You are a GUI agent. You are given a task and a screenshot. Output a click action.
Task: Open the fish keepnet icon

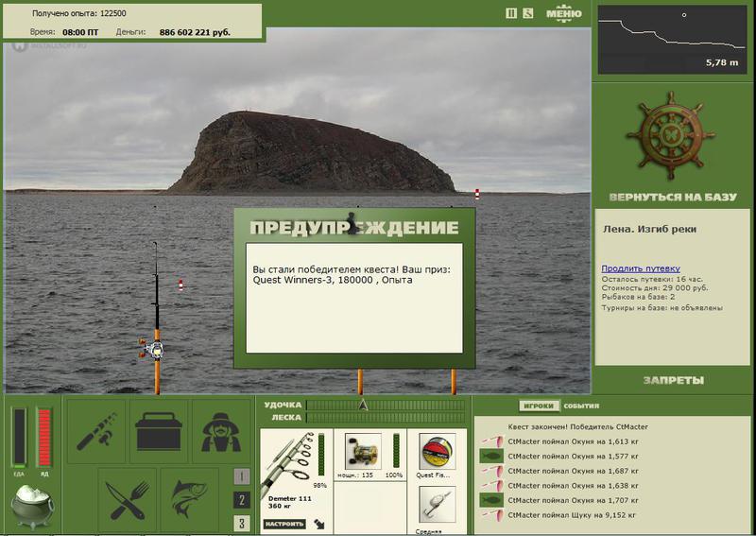point(190,500)
